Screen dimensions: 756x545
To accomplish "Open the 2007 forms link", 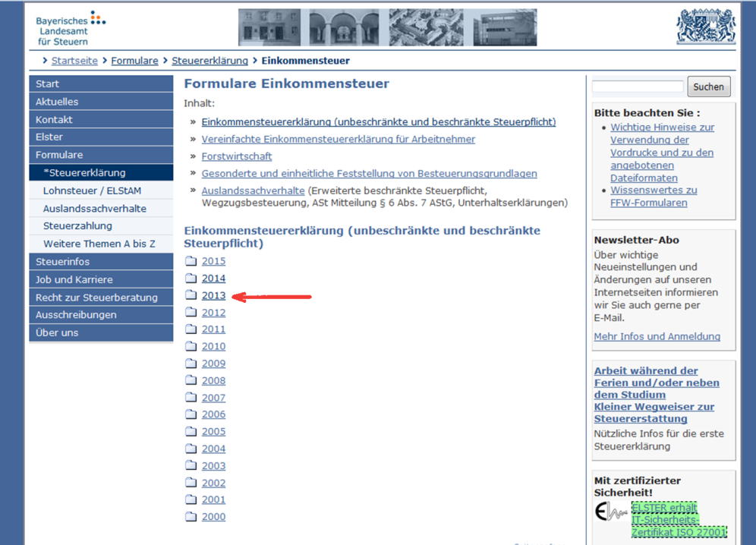I will [213, 398].
